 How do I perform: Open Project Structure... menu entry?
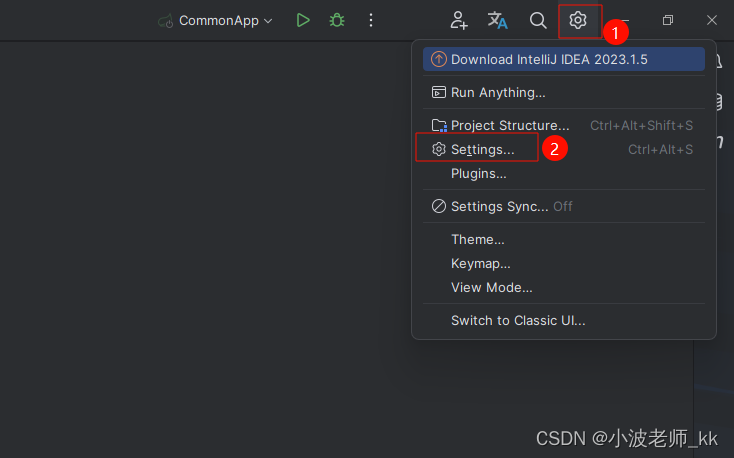[564, 126]
